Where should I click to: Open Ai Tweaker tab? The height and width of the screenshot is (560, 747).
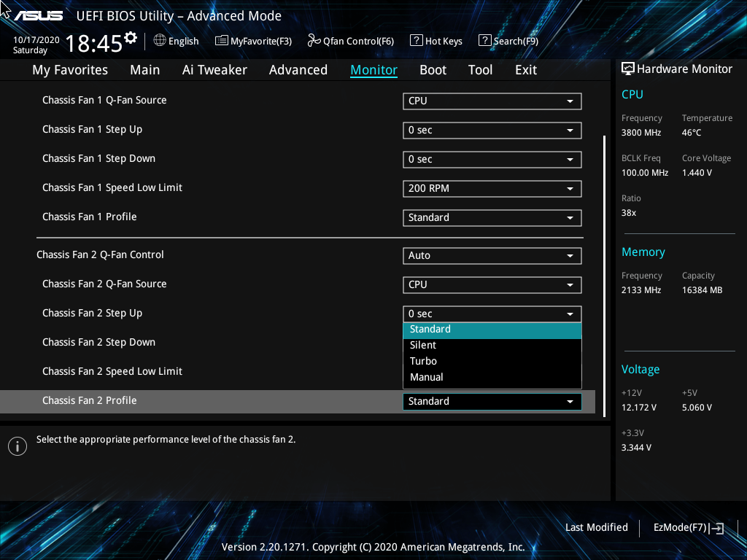coord(214,70)
